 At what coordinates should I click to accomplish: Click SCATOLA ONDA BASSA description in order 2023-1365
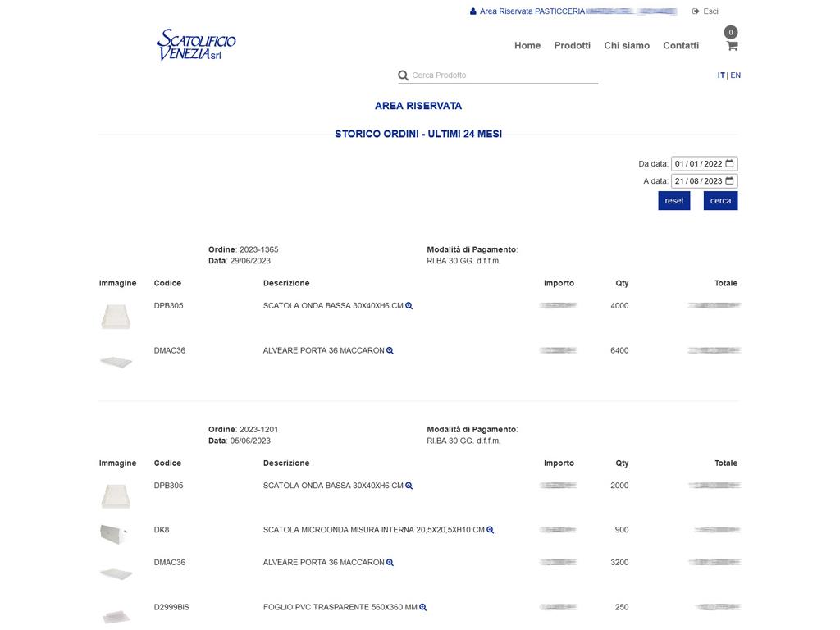pyautogui.click(x=333, y=306)
